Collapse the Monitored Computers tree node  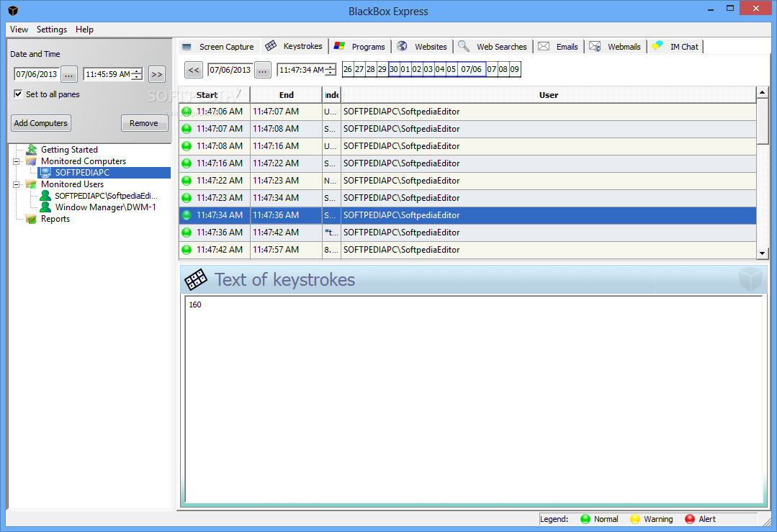click(17, 161)
